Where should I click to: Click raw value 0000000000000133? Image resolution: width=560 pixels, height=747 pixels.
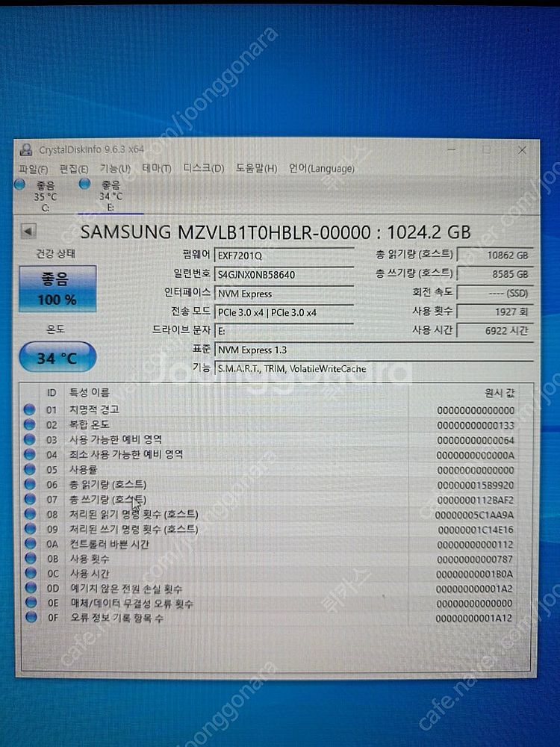pyautogui.click(x=476, y=426)
